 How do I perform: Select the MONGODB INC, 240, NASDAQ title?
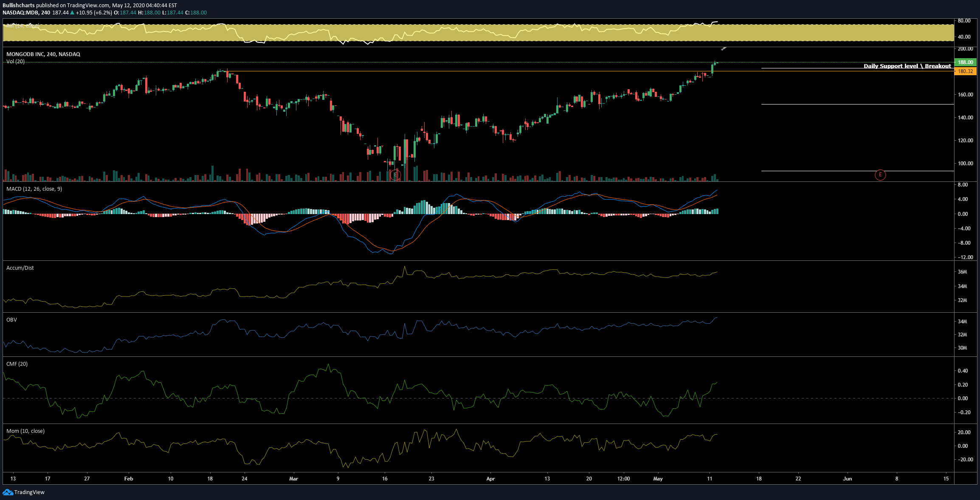pos(43,54)
